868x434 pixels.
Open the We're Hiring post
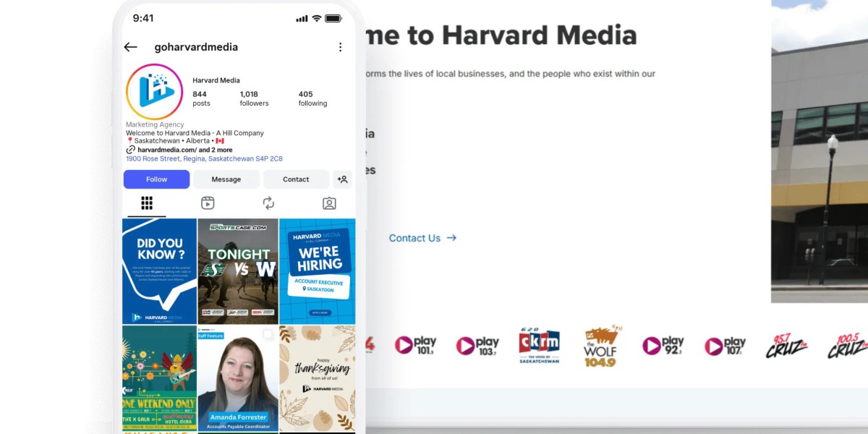tap(318, 271)
